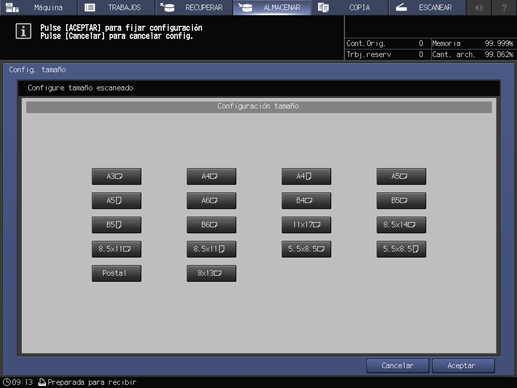Click the Memoria 99.999% readout
Image resolution: width=517 pixels, height=388 pixels.
[473, 43]
